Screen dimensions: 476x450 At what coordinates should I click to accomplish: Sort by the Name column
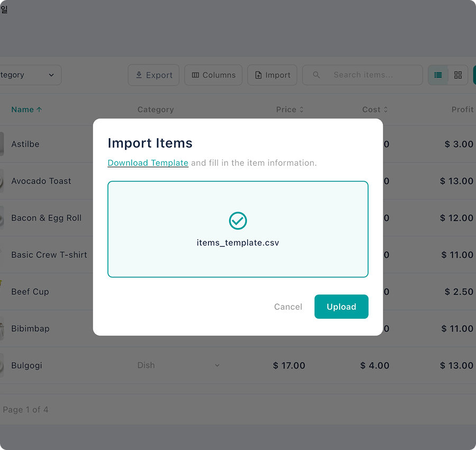pos(26,110)
